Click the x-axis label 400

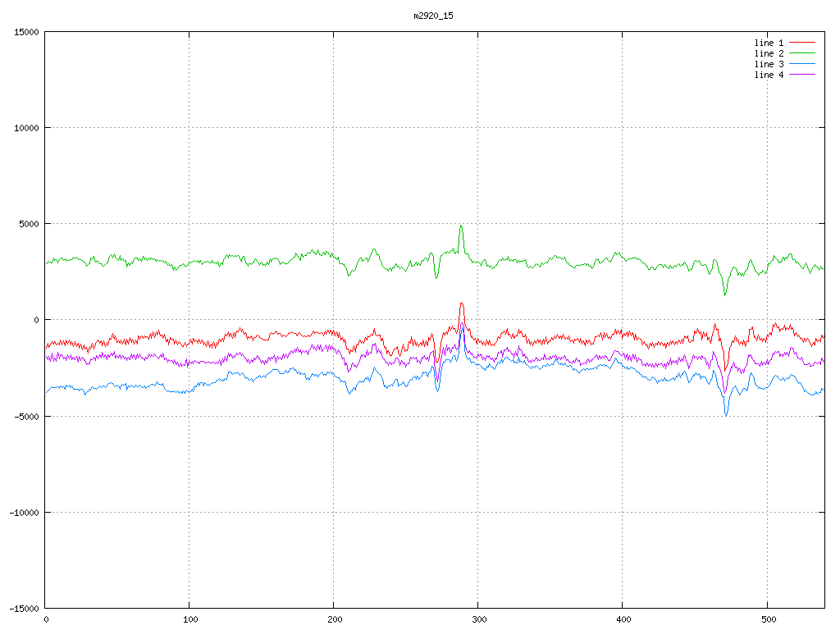click(623, 620)
